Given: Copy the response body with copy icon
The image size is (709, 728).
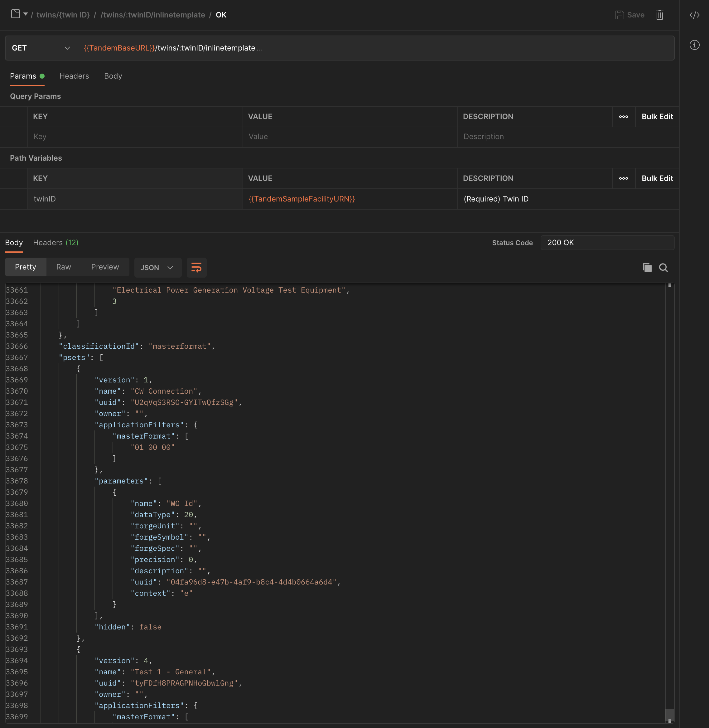Looking at the screenshot, I should [x=647, y=268].
